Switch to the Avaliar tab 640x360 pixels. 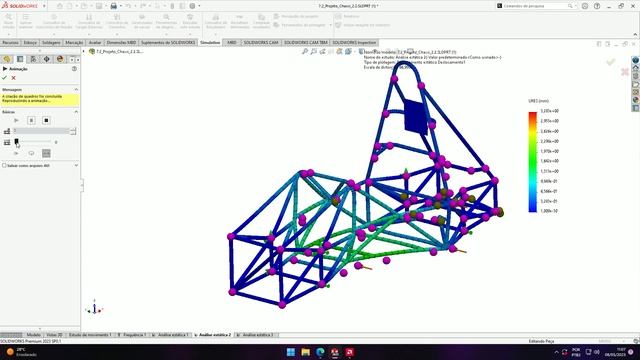(95, 42)
